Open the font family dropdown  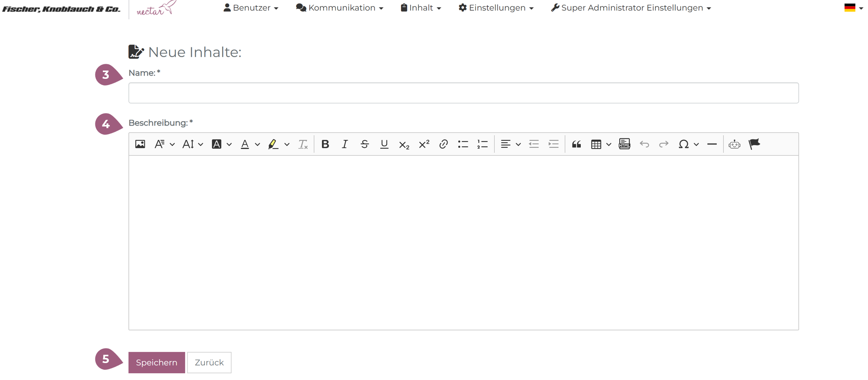(164, 144)
